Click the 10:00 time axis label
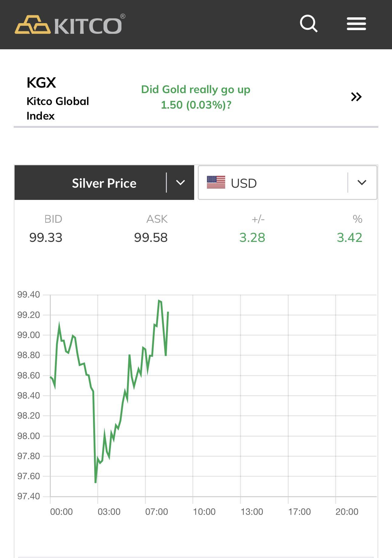 [204, 512]
